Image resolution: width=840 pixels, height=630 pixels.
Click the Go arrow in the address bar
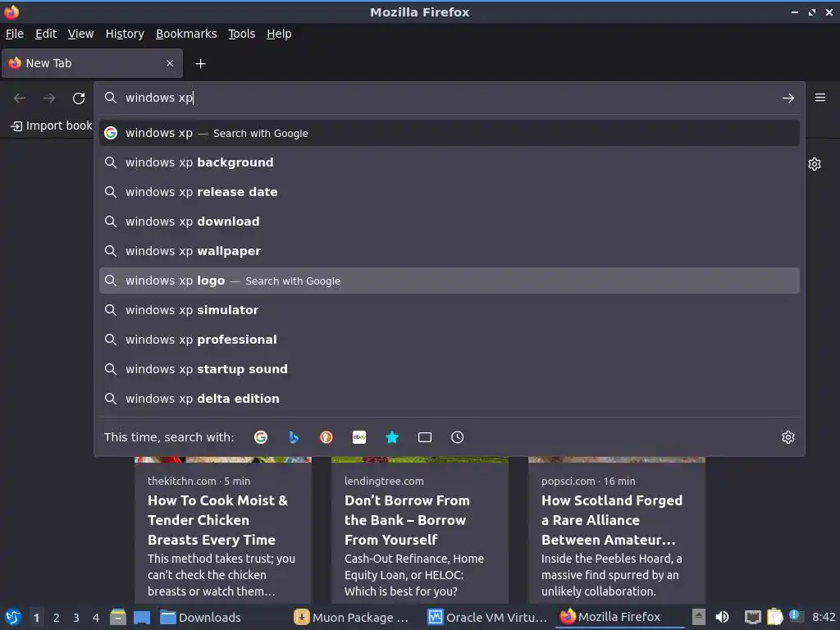pos(788,98)
